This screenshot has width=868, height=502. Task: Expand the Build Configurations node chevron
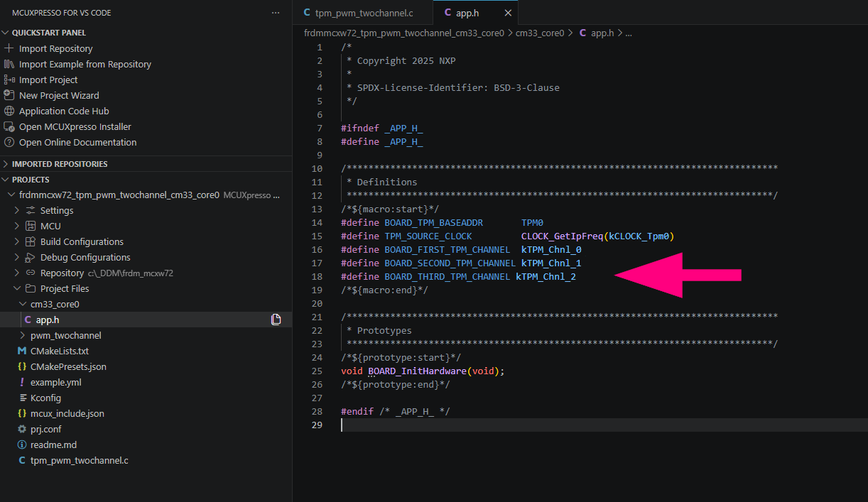[18, 241]
